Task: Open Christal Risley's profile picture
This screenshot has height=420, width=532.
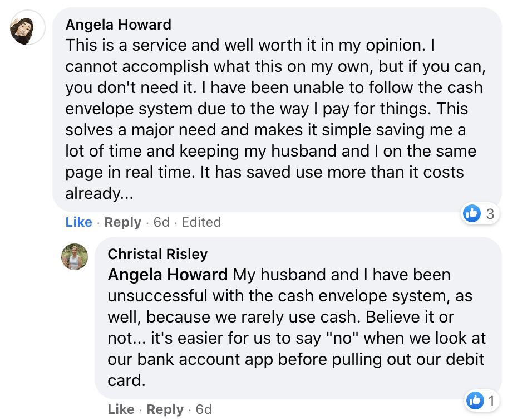Action: tap(75, 257)
